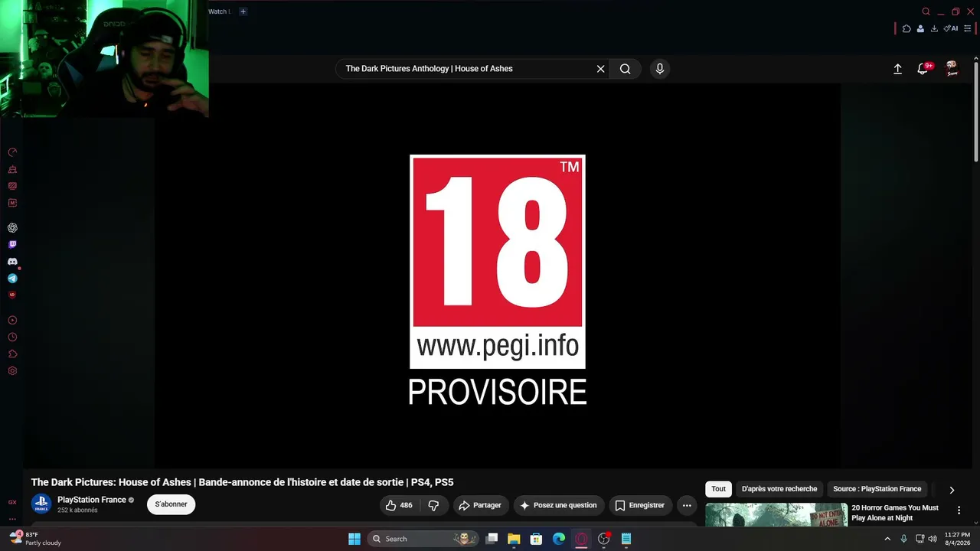Open Microsoft Store from taskbar
This screenshot has height=551, width=980.
(537, 539)
